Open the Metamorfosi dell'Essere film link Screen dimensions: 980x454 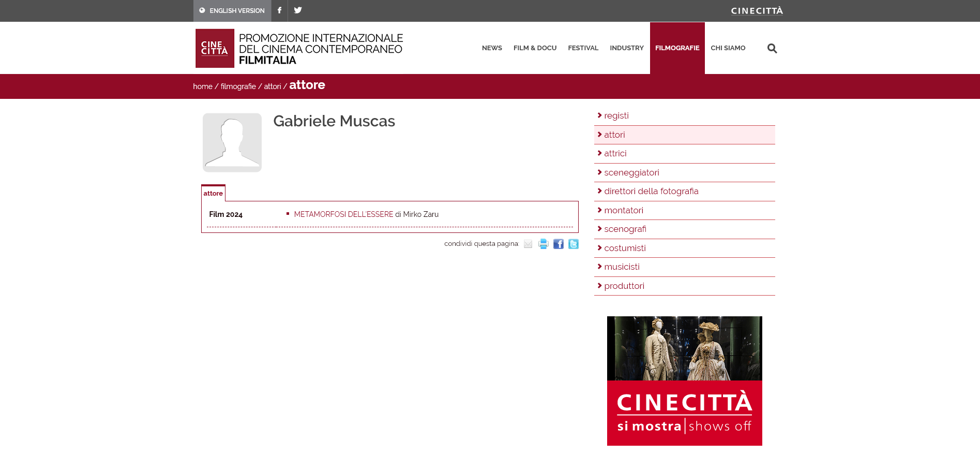click(x=343, y=214)
